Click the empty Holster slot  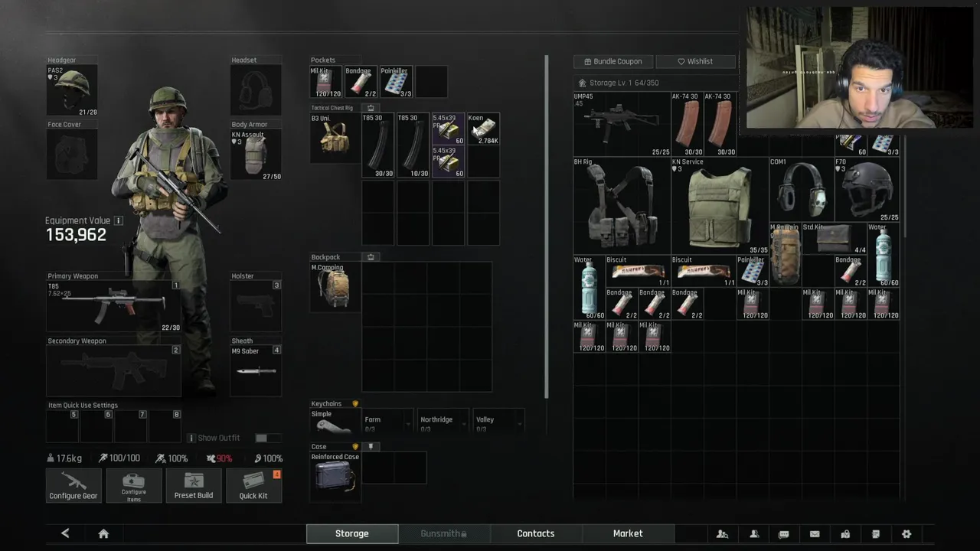256,306
